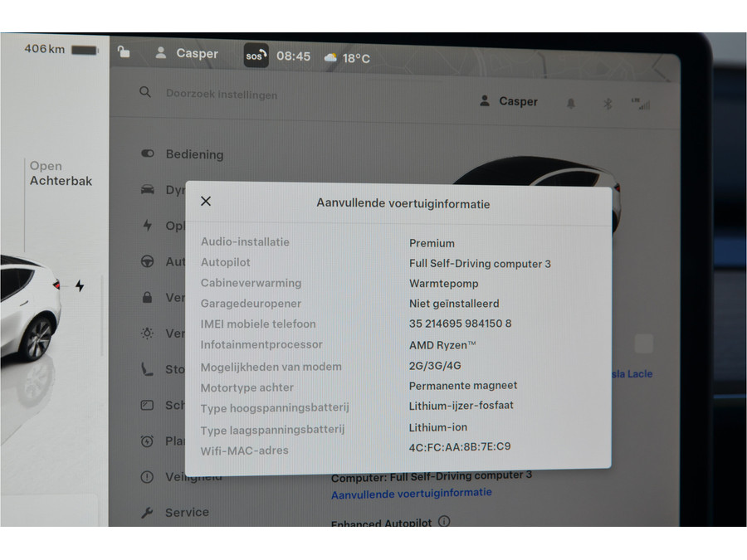The height and width of the screenshot is (560, 747).
Task: Close the Aanvullende voertuiginformatie dialog
Action: pos(206,202)
